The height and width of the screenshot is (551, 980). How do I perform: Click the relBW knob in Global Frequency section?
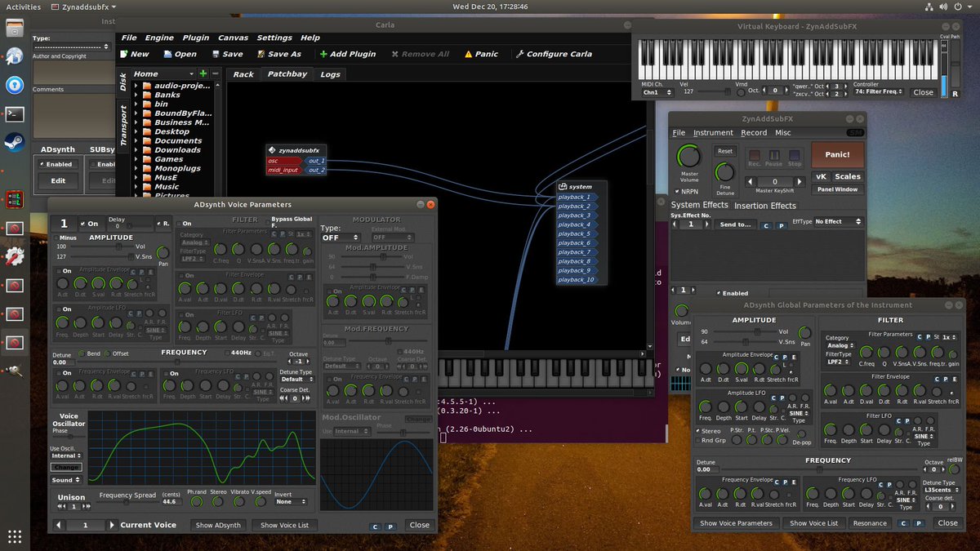pos(953,469)
